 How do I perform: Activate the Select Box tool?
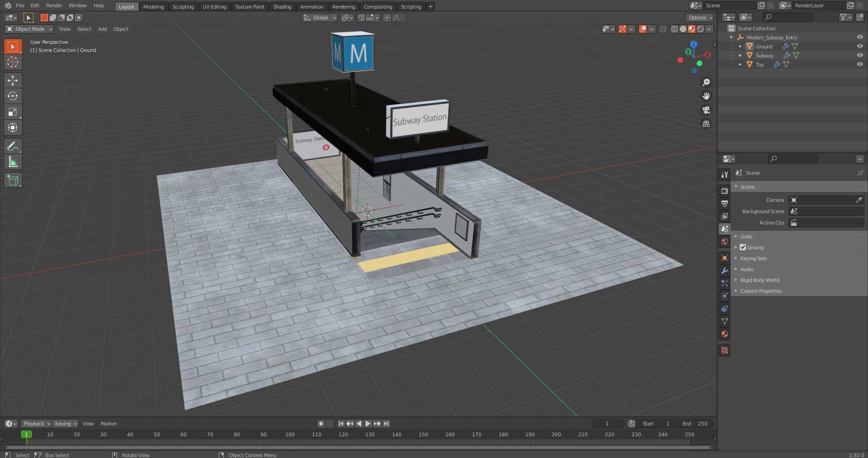pyautogui.click(x=13, y=46)
